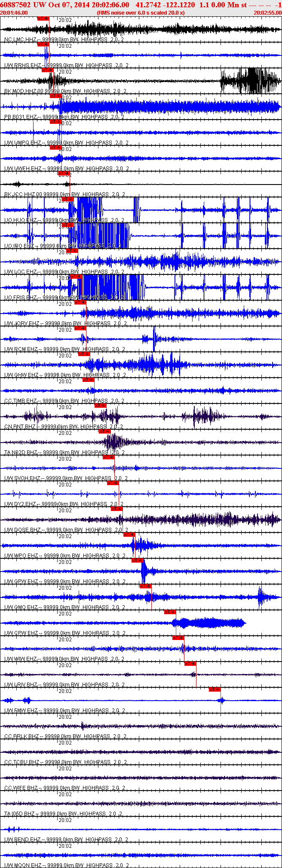
Task: Click the red pick flag on UW WPO trace
Action: pos(129,535)
